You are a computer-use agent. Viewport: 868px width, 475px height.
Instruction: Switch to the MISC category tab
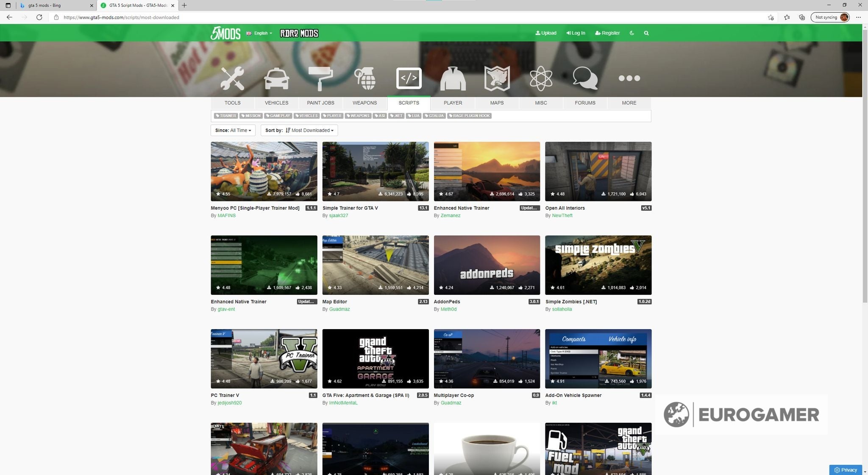541,103
